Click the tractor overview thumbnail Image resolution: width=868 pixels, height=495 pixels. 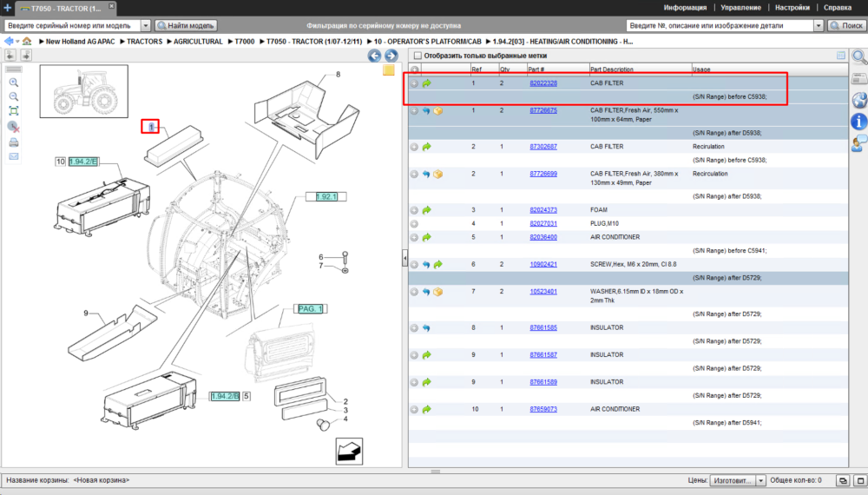pos(83,91)
